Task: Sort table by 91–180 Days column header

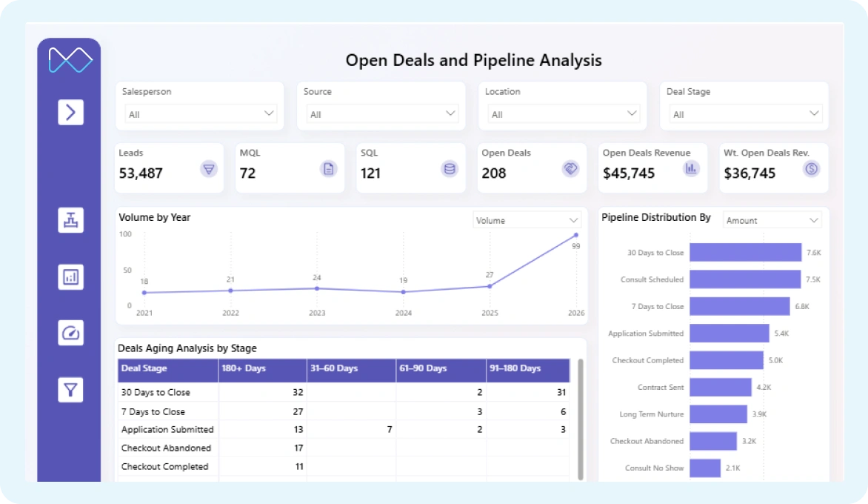Action: (528, 370)
